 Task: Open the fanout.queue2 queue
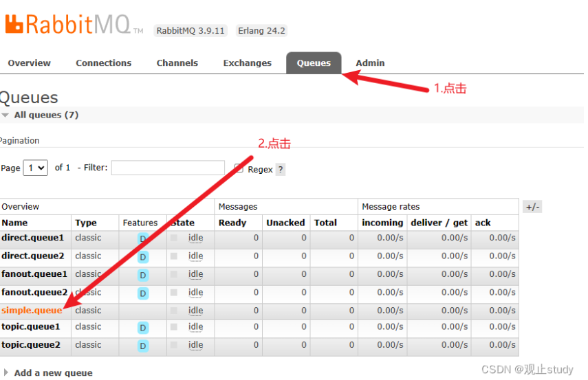coord(34,292)
